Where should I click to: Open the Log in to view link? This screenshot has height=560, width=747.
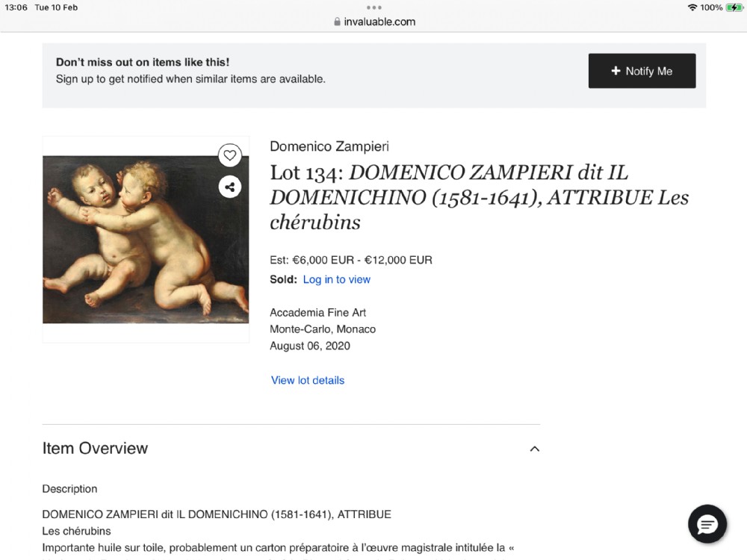coord(337,279)
